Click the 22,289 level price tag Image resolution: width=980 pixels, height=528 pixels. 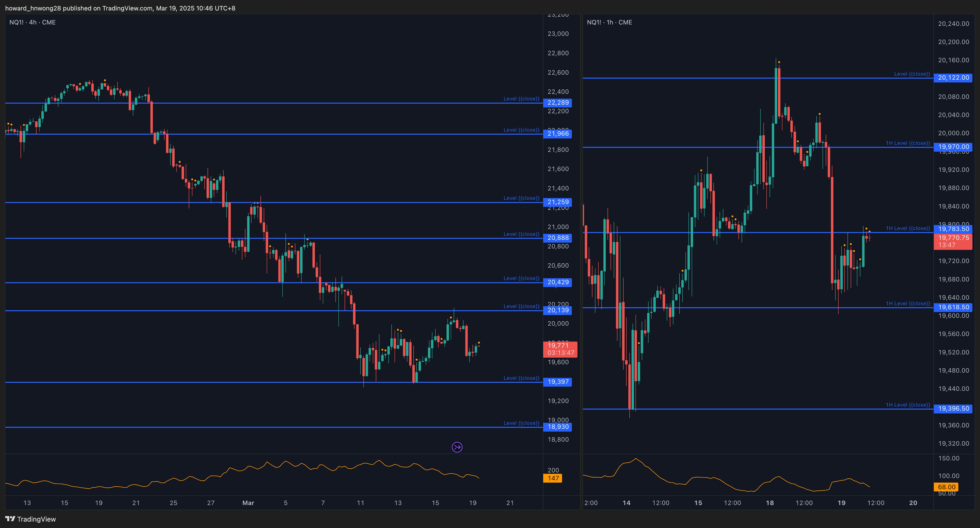[x=558, y=103]
